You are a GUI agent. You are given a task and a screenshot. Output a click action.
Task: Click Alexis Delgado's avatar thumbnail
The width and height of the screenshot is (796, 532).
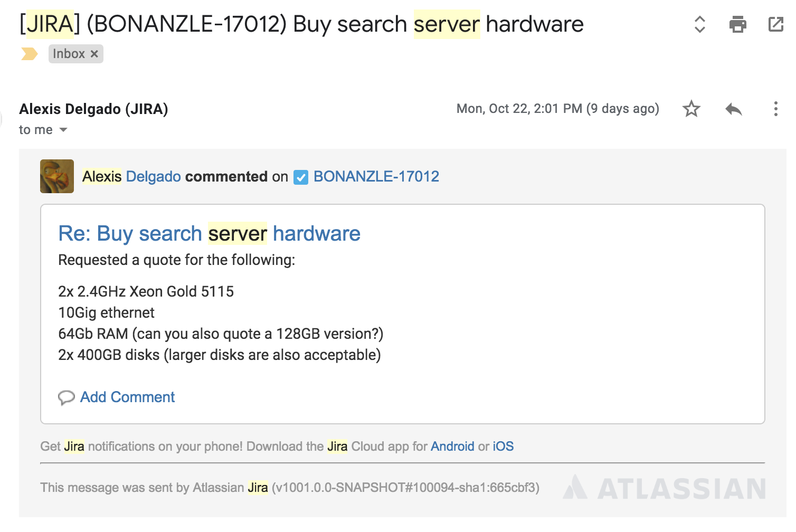coord(57,176)
